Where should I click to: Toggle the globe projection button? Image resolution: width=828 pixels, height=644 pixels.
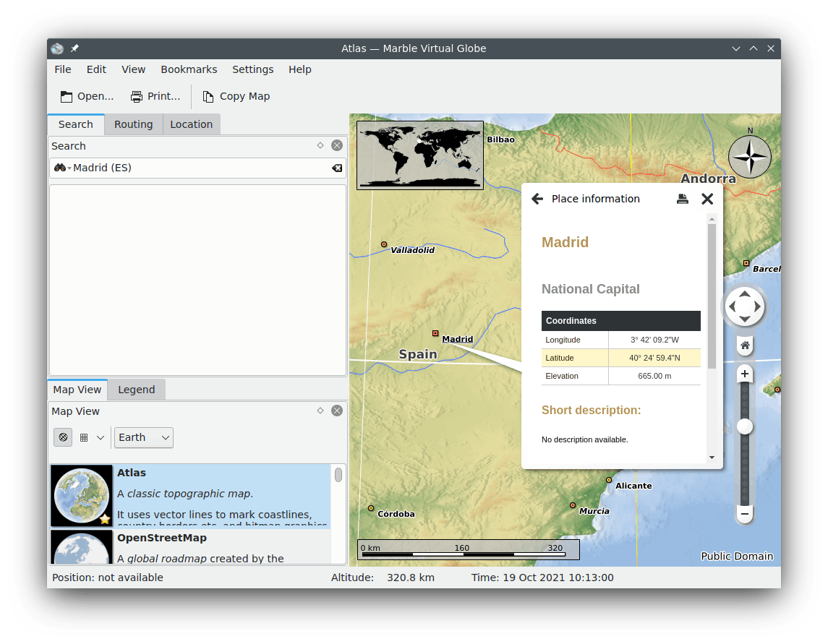(x=63, y=437)
